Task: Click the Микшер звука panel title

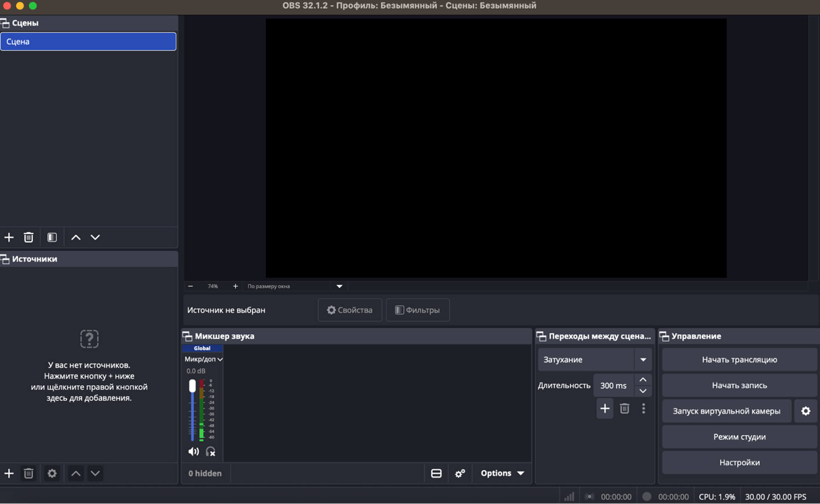Action: point(225,336)
